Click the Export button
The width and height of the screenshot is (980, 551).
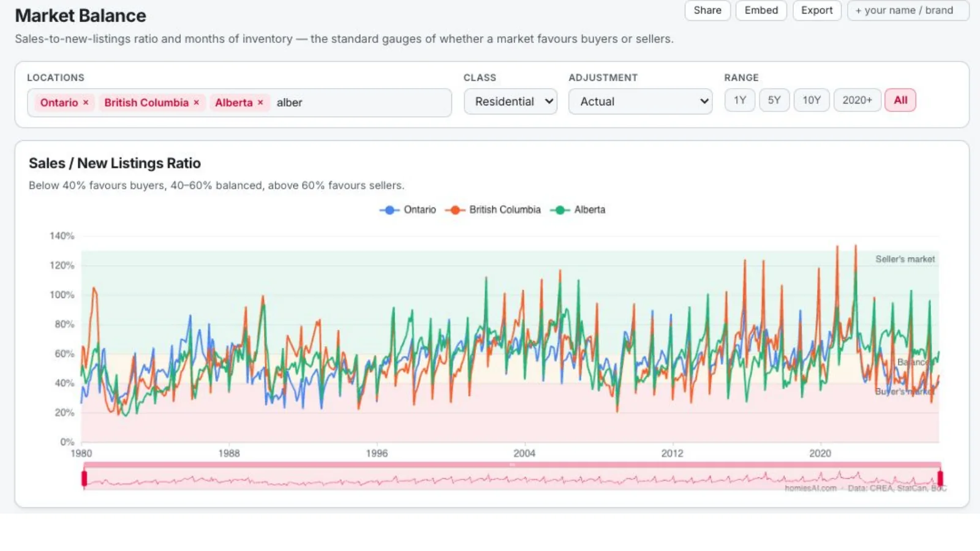[x=817, y=10]
